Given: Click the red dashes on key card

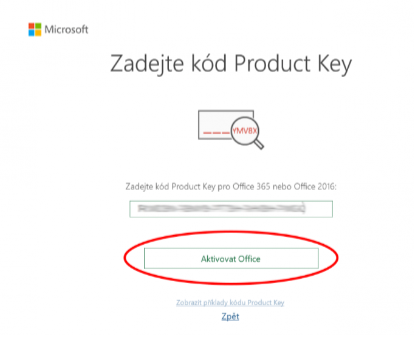Looking at the screenshot, I should pos(217,133).
